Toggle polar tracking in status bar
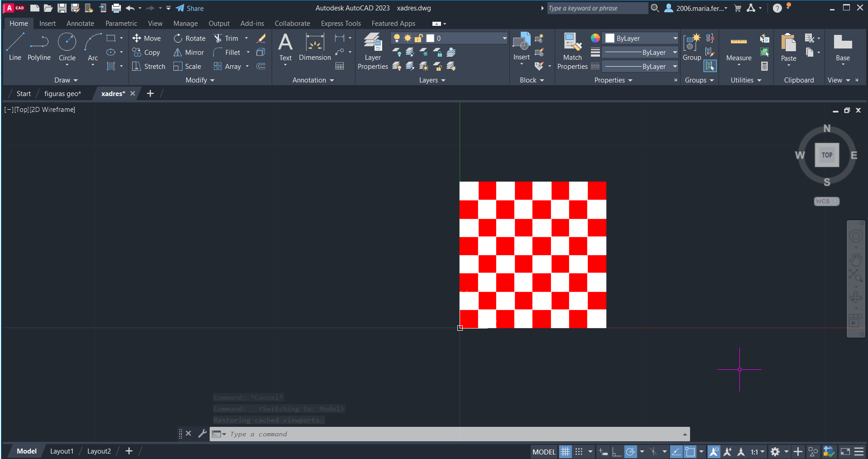 pyautogui.click(x=630, y=452)
